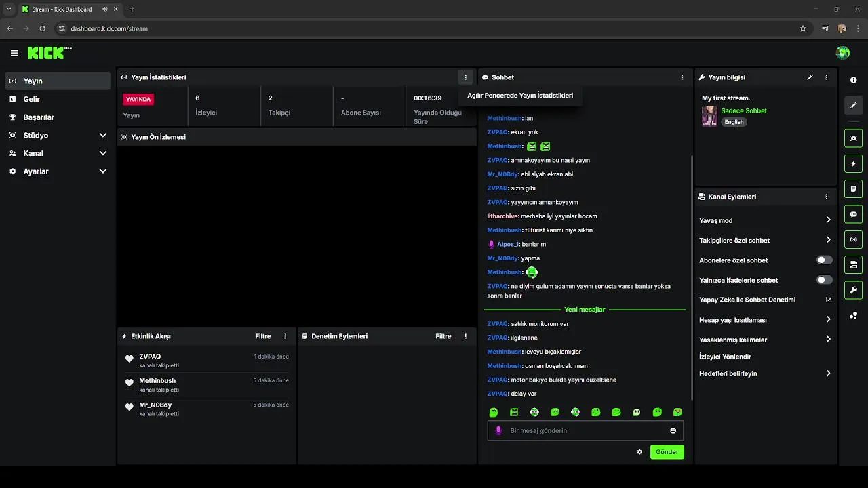Open the hamburger menu beside the Kick logo
This screenshot has width=868, height=488.
click(14, 53)
